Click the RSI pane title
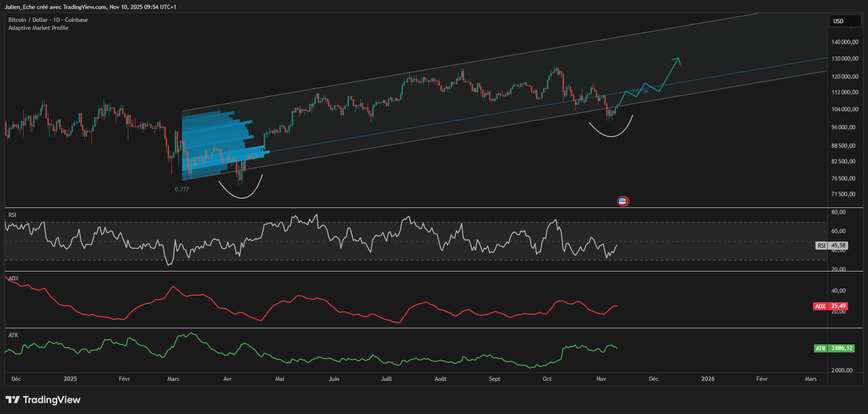This screenshot has height=414, width=868. tap(12, 215)
